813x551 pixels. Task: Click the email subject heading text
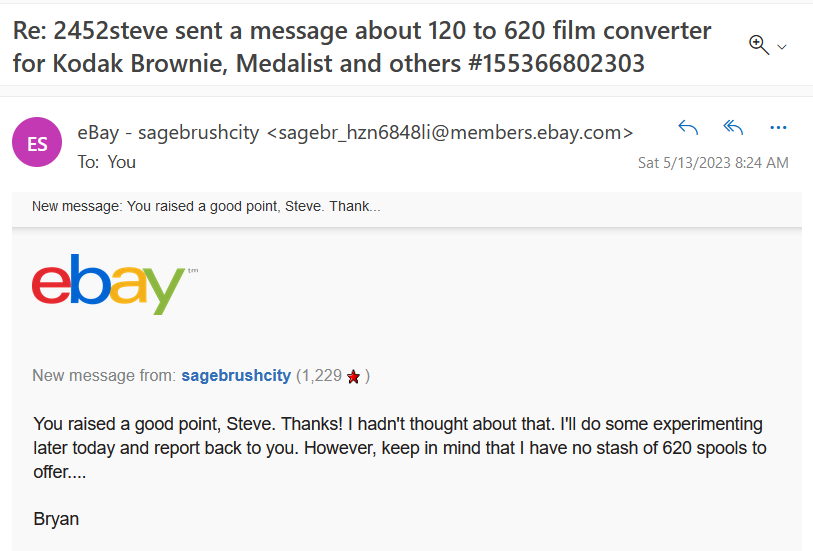click(362, 47)
